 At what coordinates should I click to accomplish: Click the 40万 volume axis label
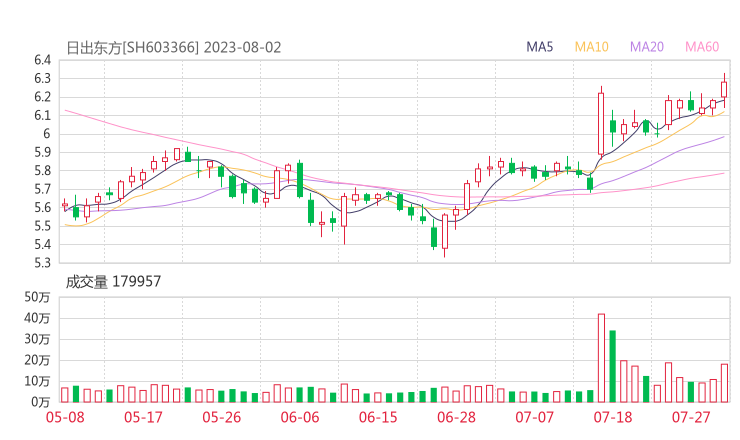37,318
